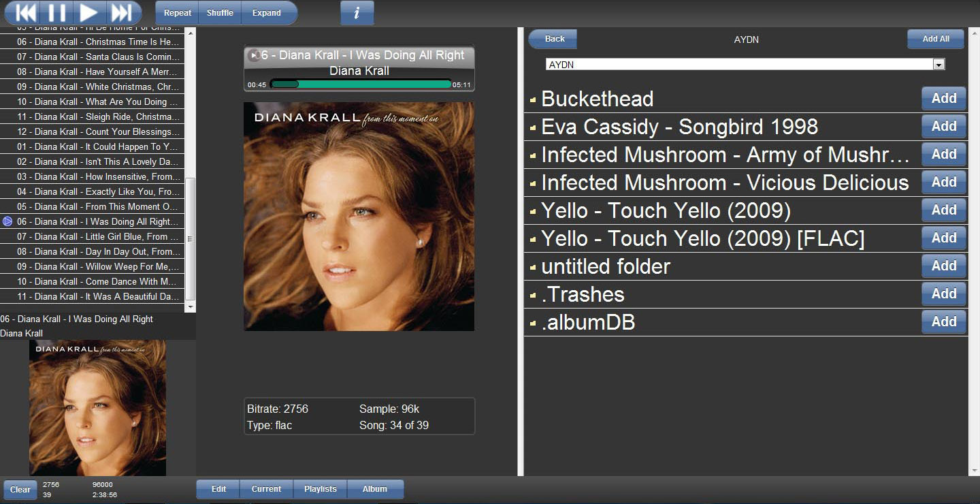Click small play icon in now-playing title bar
The image size is (980, 504).
click(x=254, y=55)
